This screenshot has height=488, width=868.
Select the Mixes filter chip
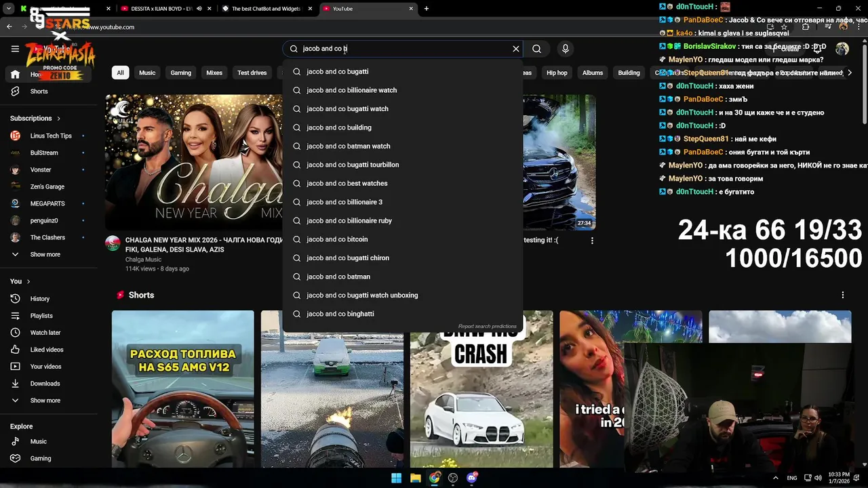(x=214, y=73)
